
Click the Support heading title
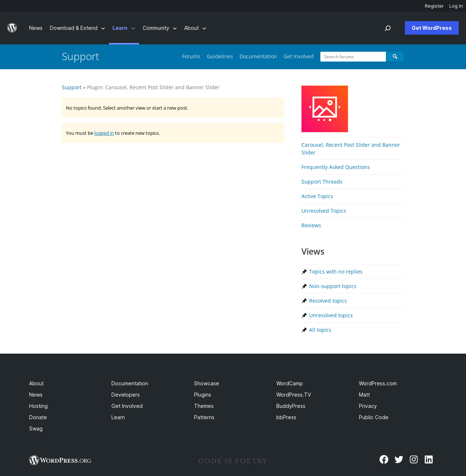pos(80,56)
